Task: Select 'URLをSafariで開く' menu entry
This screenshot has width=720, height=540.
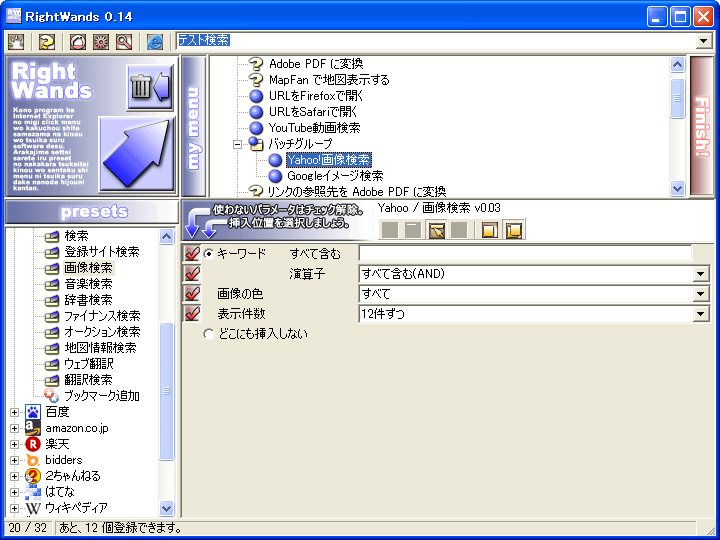Action: pos(313,112)
